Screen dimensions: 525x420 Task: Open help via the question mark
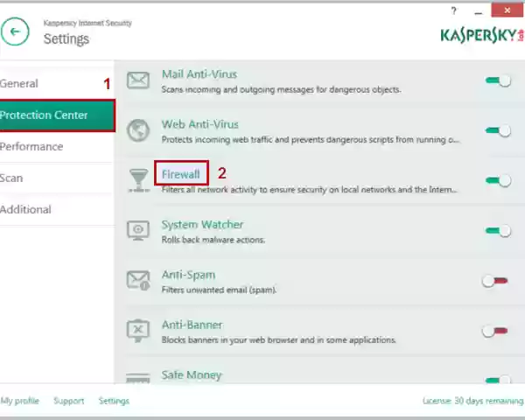453,11
